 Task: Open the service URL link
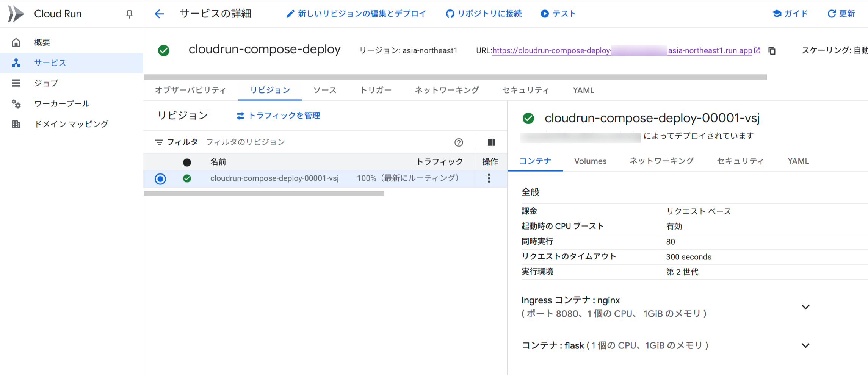pyautogui.click(x=622, y=50)
